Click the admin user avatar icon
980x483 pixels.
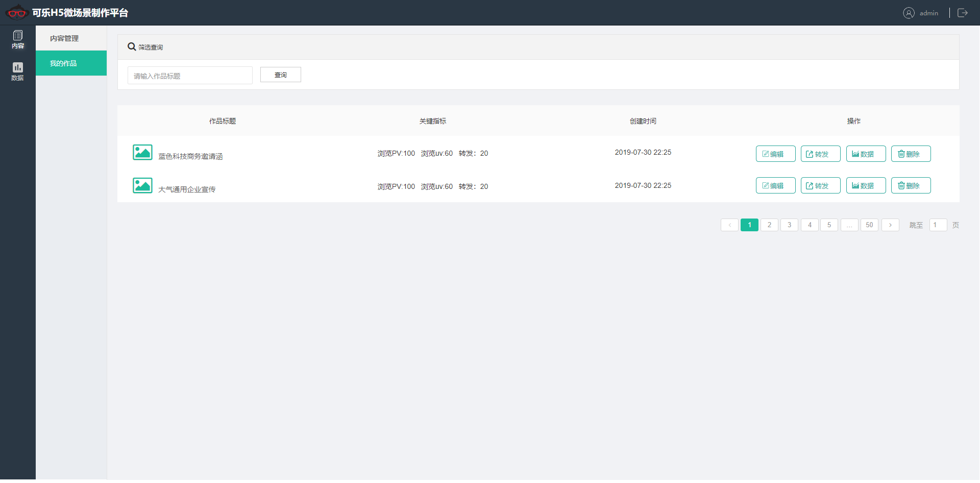coord(909,13)
